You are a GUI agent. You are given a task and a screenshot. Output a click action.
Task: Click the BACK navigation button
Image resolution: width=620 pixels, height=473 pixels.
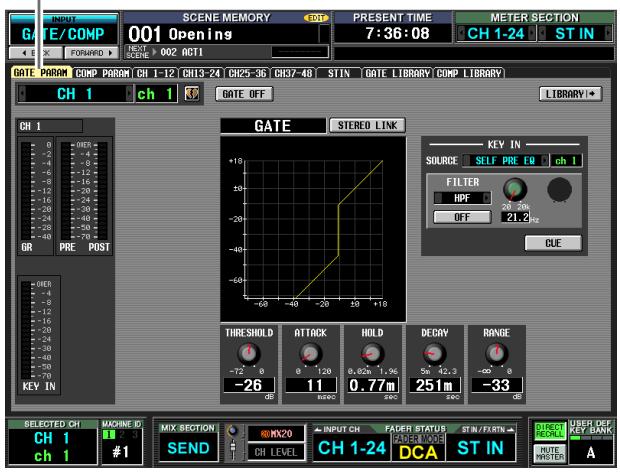(x=36, y=53)
